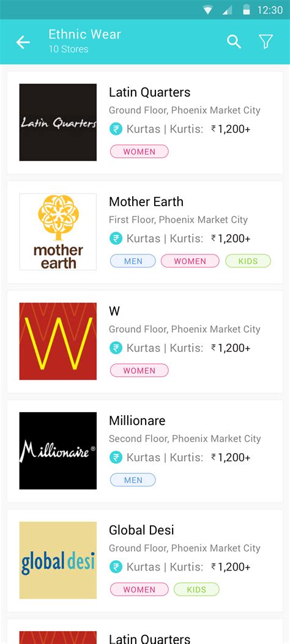Tap rupee icon in Latin Quarters card
The image size is (290, 644).
pyautogui.click(x=116, y=129)
